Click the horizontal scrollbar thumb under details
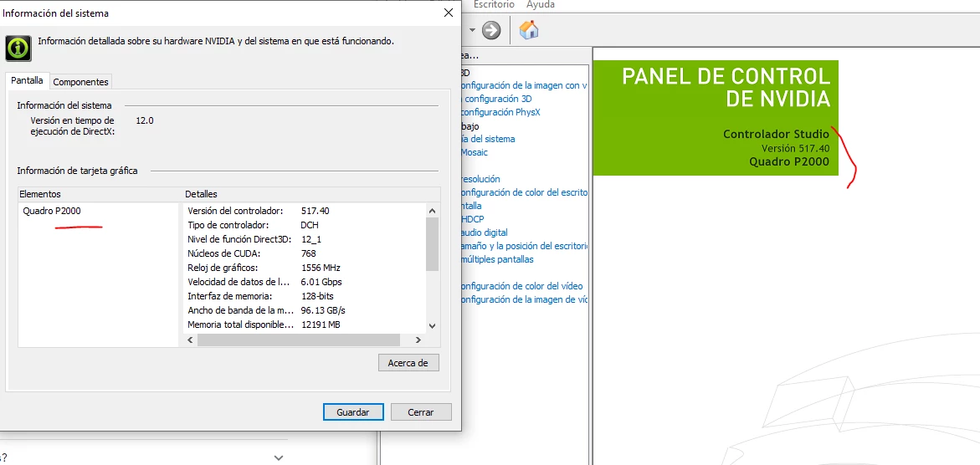 (x=298, y=340)
